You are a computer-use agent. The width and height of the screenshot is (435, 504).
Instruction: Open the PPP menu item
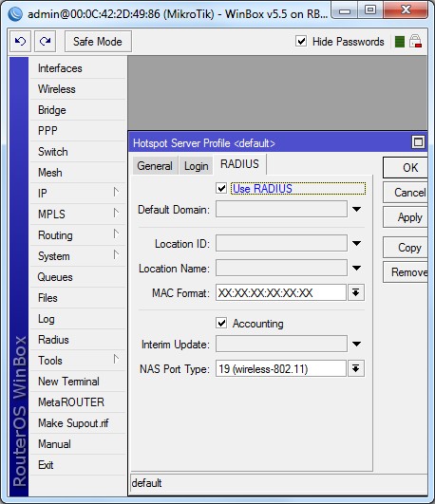(x=78, y=131)
